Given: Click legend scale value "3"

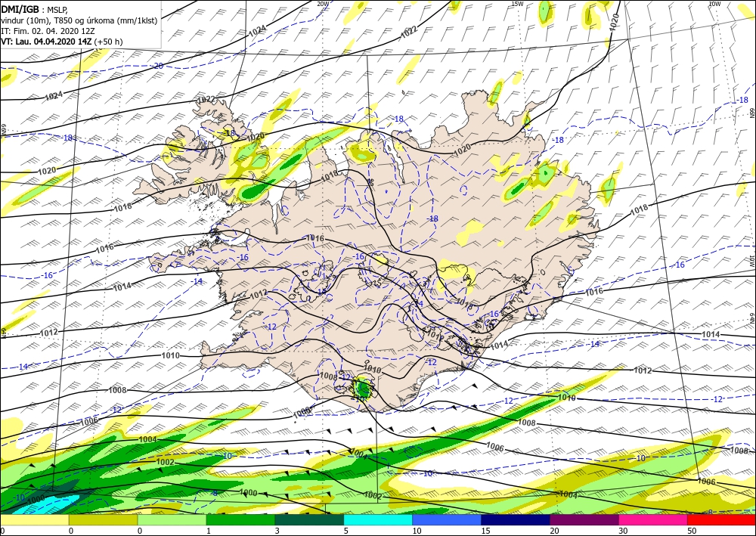Looking at the screenshot, I should point(277,531).
